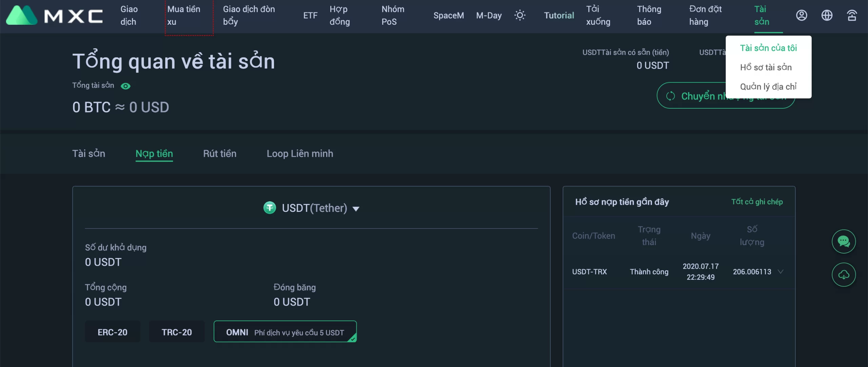Open the user account icon
Viewport: 868px width, 367px height.
pos(802,15)
